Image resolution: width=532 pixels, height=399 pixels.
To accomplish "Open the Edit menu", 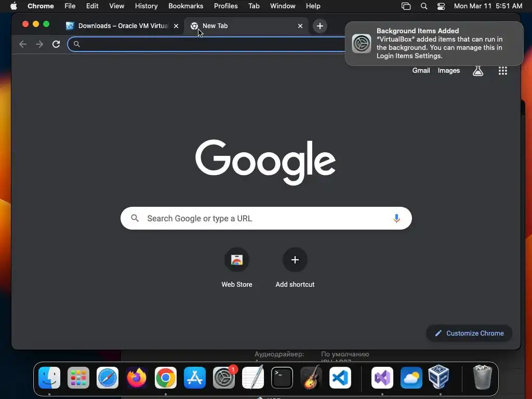I will pos(92,6).
